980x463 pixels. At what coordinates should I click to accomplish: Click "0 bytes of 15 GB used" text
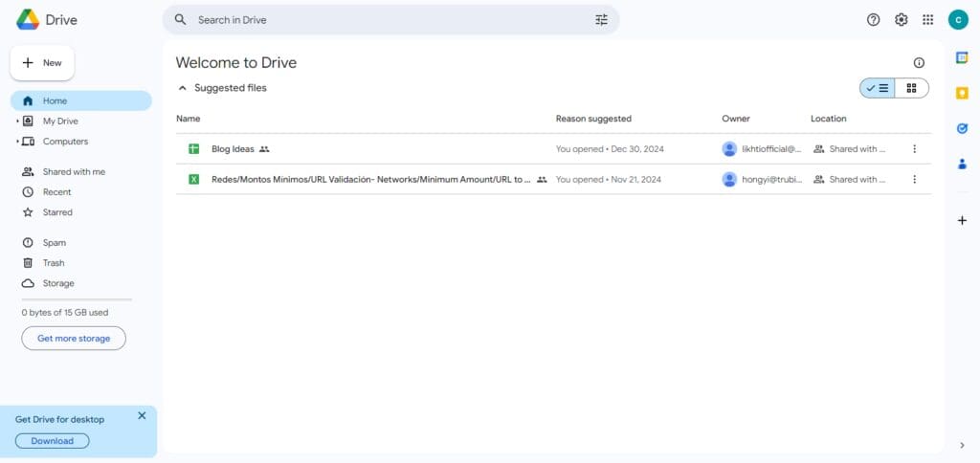65,313
